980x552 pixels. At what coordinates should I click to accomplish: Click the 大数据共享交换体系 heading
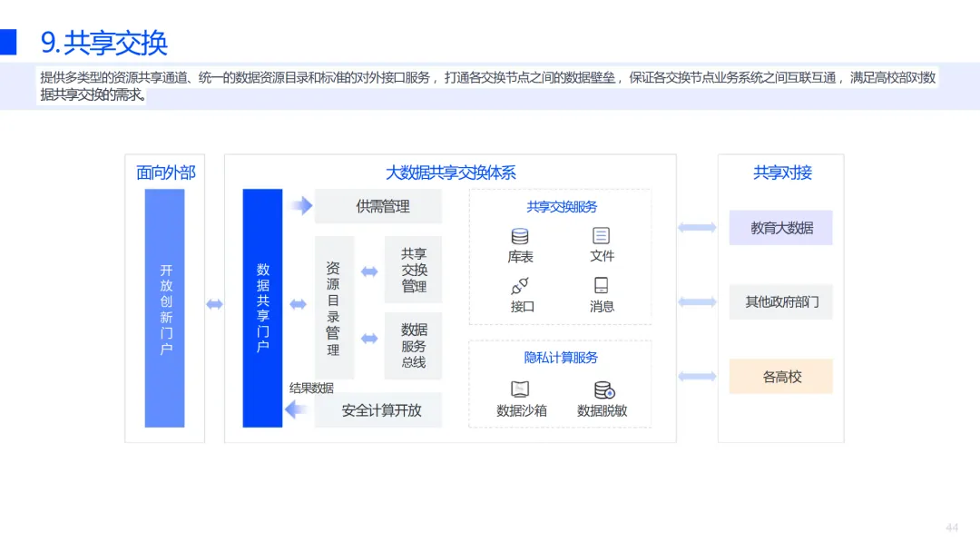click(451, 172)
